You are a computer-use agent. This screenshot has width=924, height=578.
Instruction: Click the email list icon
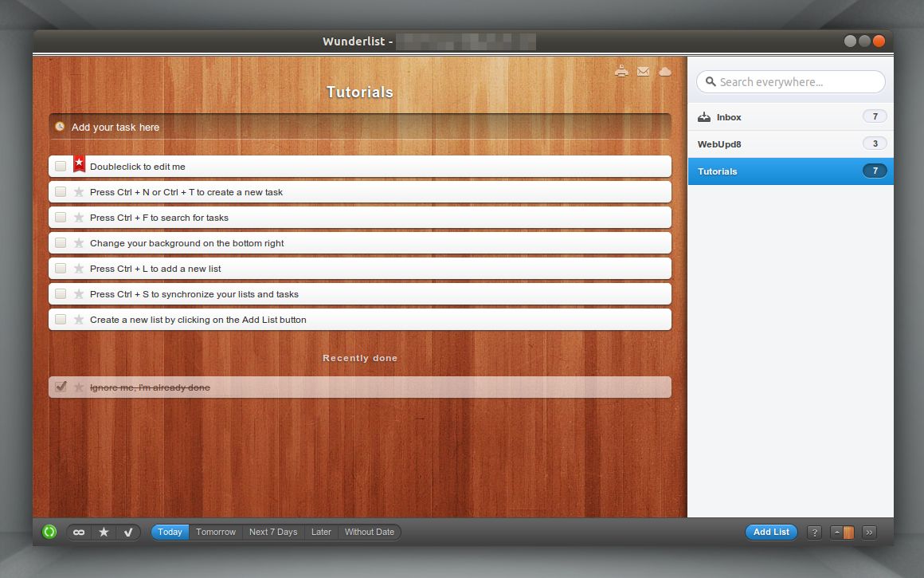coord(643,72)
